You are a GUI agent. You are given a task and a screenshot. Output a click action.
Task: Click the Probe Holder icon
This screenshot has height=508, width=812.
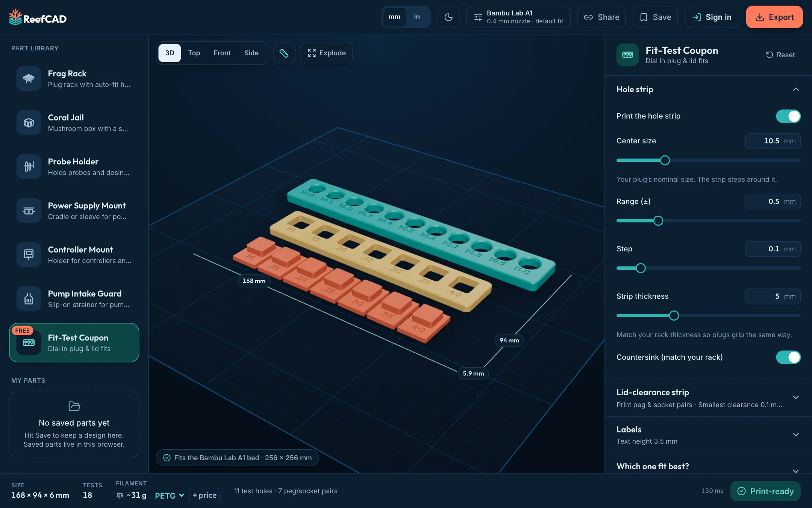29,167
